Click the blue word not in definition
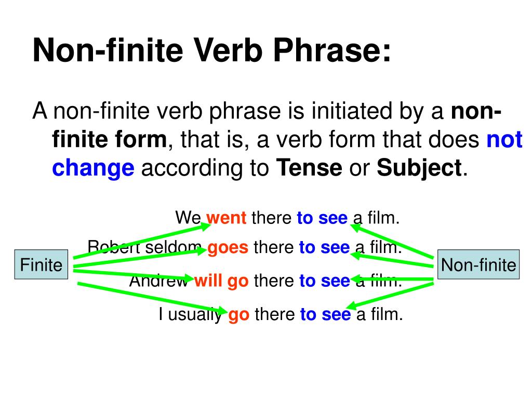 click(504, 139)
